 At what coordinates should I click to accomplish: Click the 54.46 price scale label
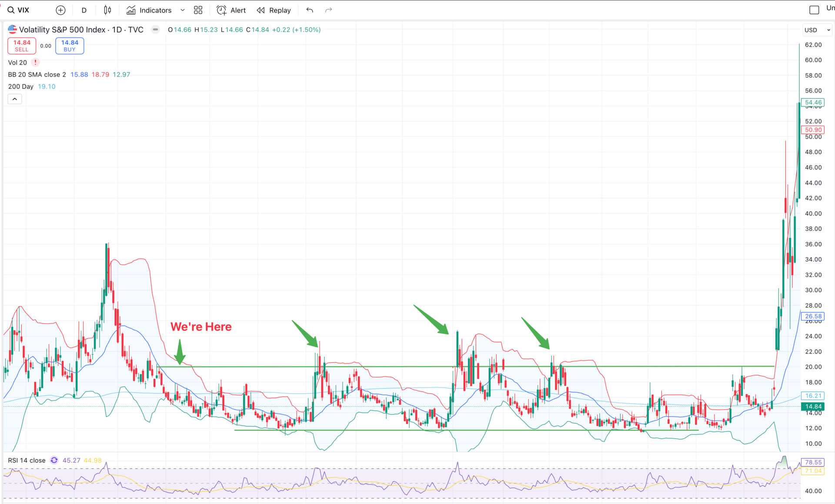(813, 103)
